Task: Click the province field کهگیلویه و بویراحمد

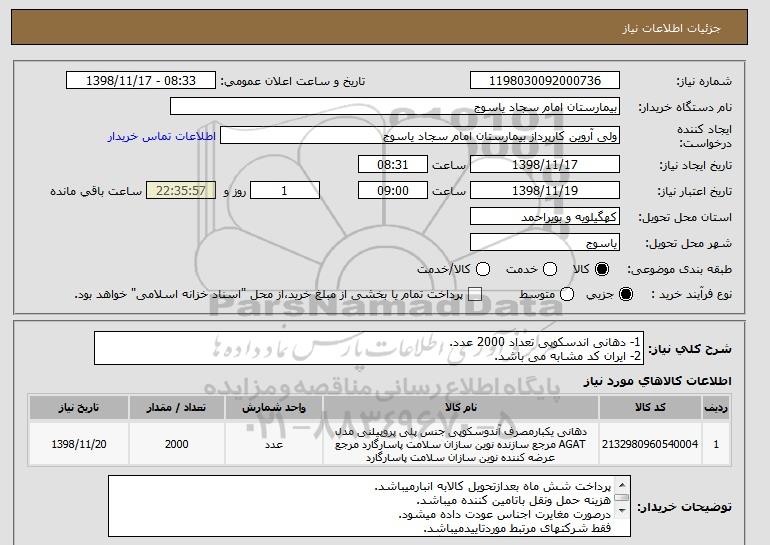Action: click(x=545, y=217)
